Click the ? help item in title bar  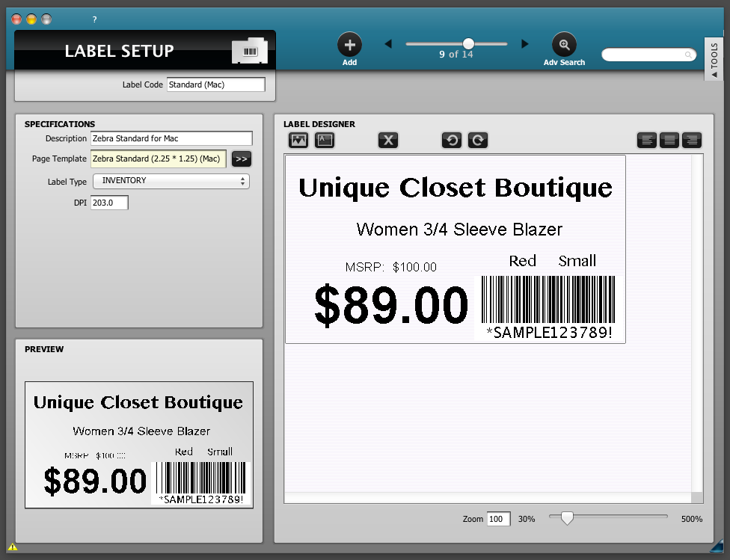point(94,19)
